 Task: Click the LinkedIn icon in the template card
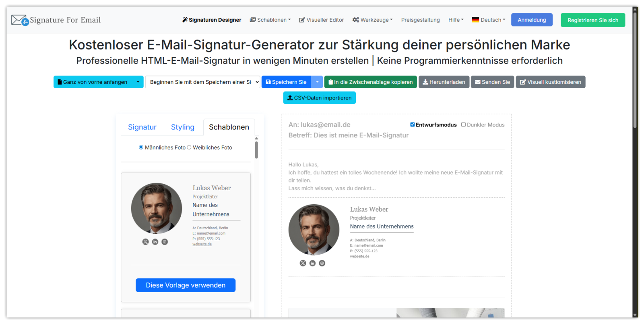(x=155, y=241)
